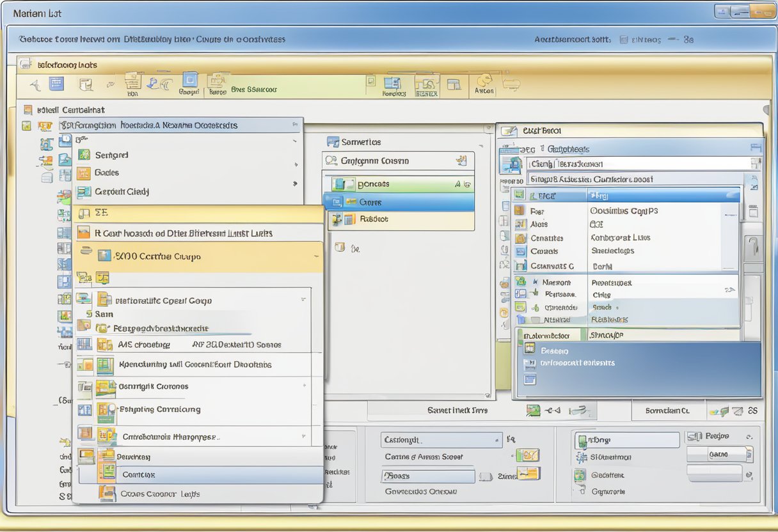Image resolution: width=778 pixels, height=532 pixels.
Task: Click the green Senhgred menu icon
Action: pos(84,155)
